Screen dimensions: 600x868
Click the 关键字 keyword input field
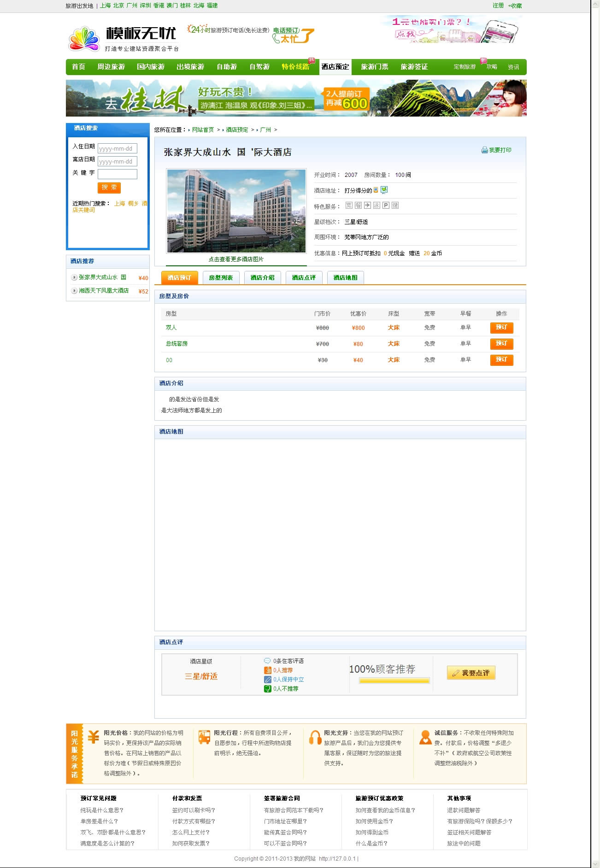[x=117, y=174]
